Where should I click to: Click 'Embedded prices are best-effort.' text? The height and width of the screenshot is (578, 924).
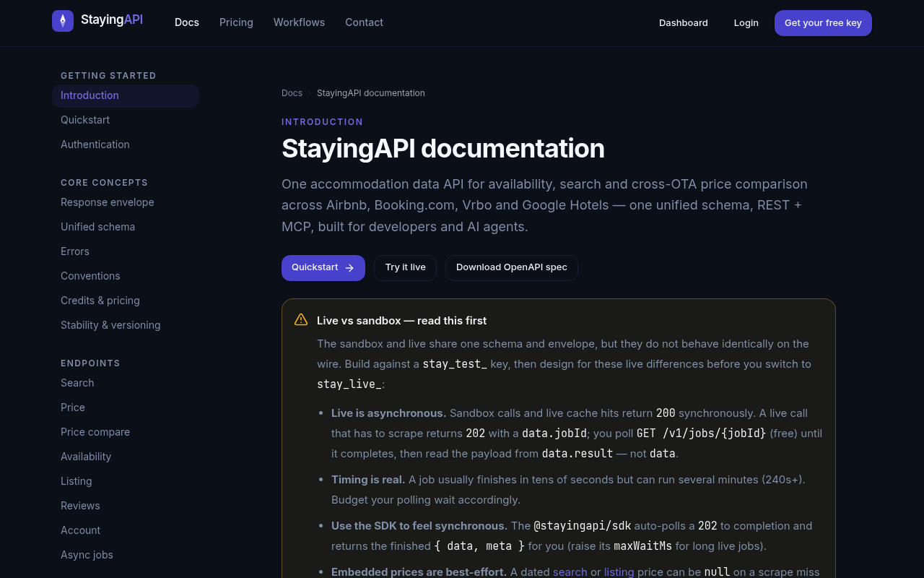tap(419, 572)
